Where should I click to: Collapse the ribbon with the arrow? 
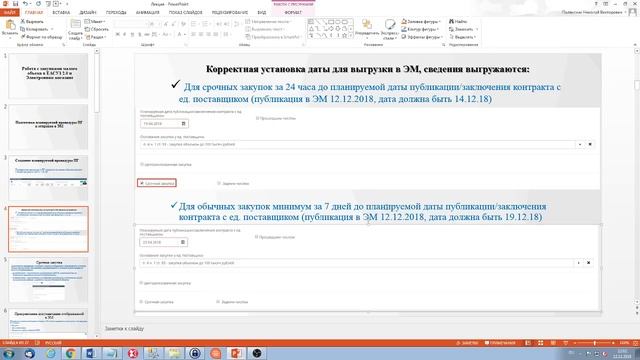pyautogui.click(x=635, y=45)
